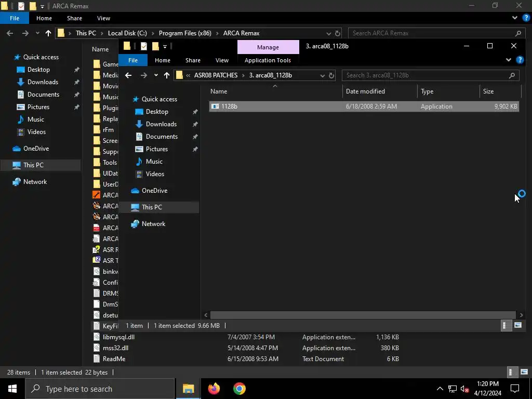The height and width of the screenshot is (399, 532).
Task: Open the Windows Start menu
Action: coord(12,389)
